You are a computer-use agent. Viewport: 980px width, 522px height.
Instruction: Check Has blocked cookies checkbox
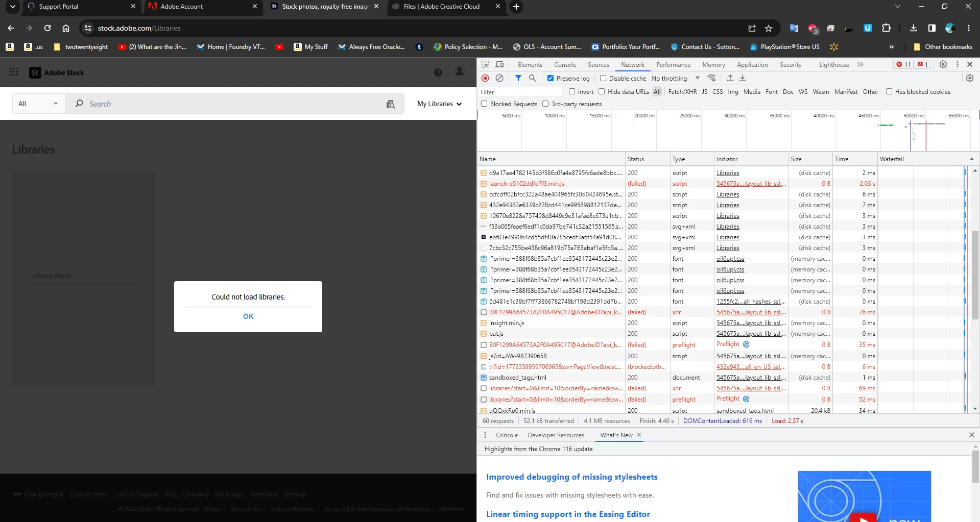coord(889,91)
